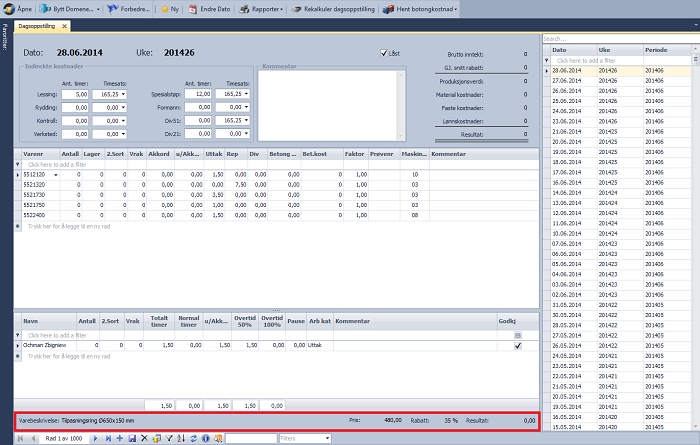Toggle the Godkj filter row checkbox
700x445 pixels.
pyautogui.click(x=517, y=334)
